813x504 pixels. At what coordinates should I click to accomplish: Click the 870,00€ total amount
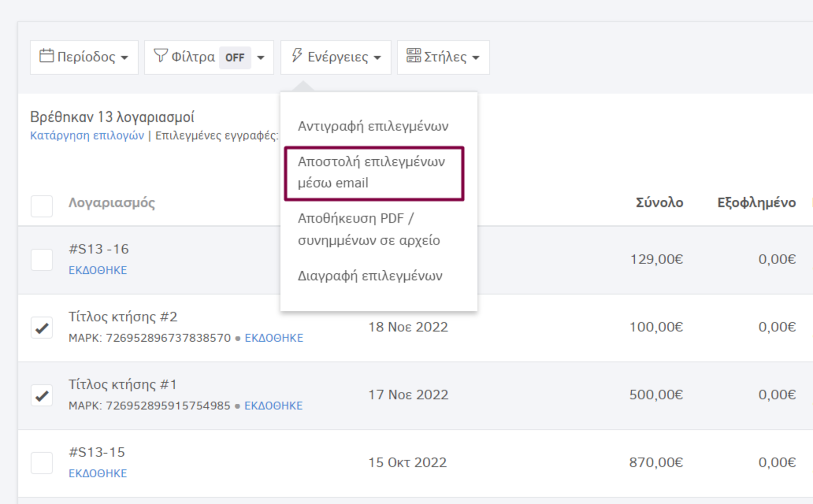click(x=656, y=462)
